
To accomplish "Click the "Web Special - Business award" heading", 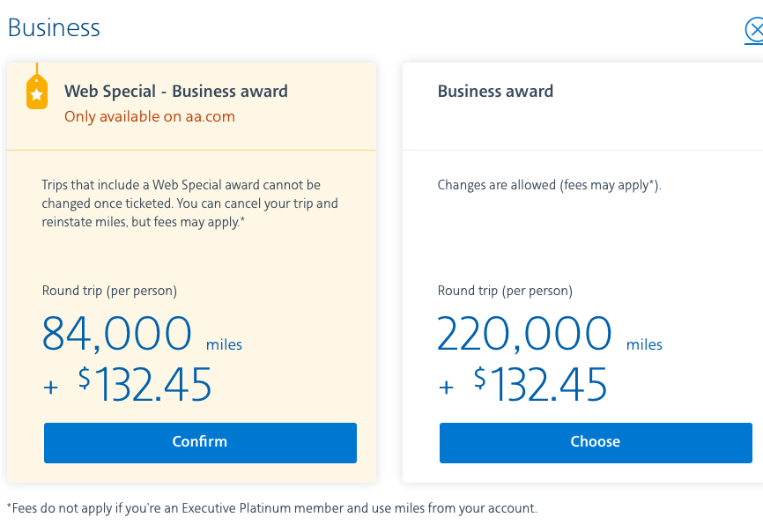I will [176, 91].
